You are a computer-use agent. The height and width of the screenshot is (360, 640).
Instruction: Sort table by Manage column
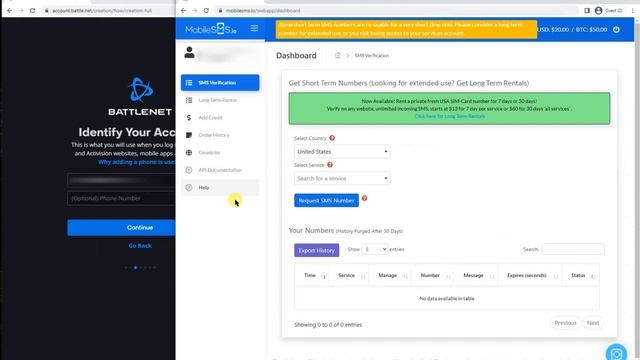390,276
